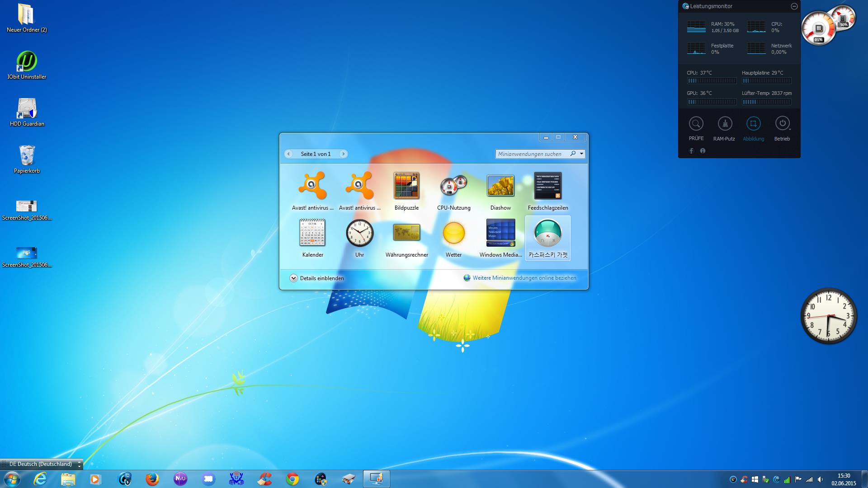This screenshot has height=488, width=868.
Task: Select the Uhr gadget in gallery
Action: pyautogui.click(x=359, y=238)
